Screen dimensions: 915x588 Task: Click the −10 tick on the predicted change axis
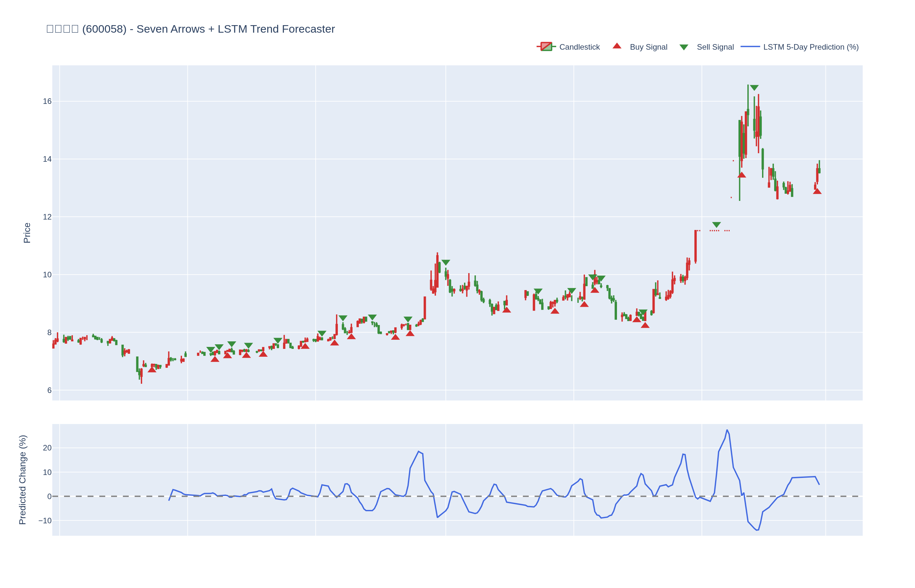45,520
